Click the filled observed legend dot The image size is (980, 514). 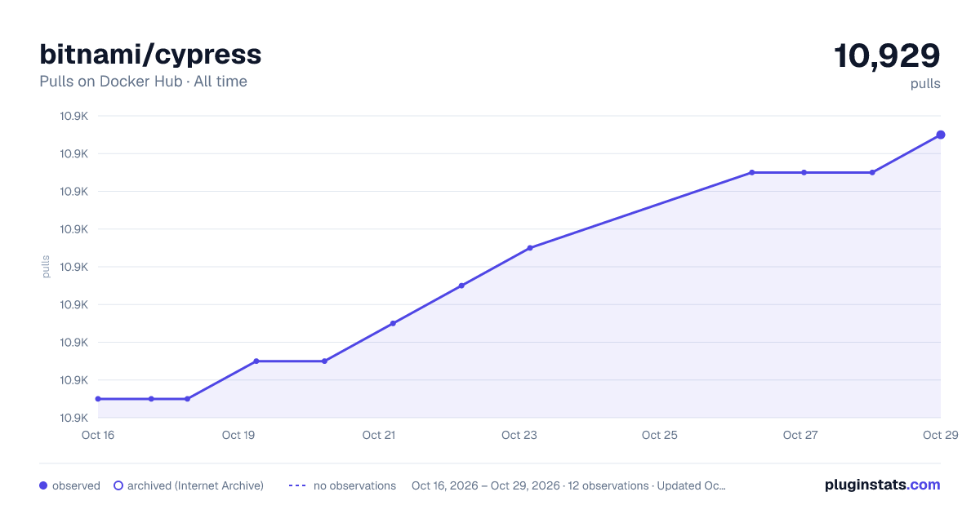pyautogui.click(x=43, y=485)
